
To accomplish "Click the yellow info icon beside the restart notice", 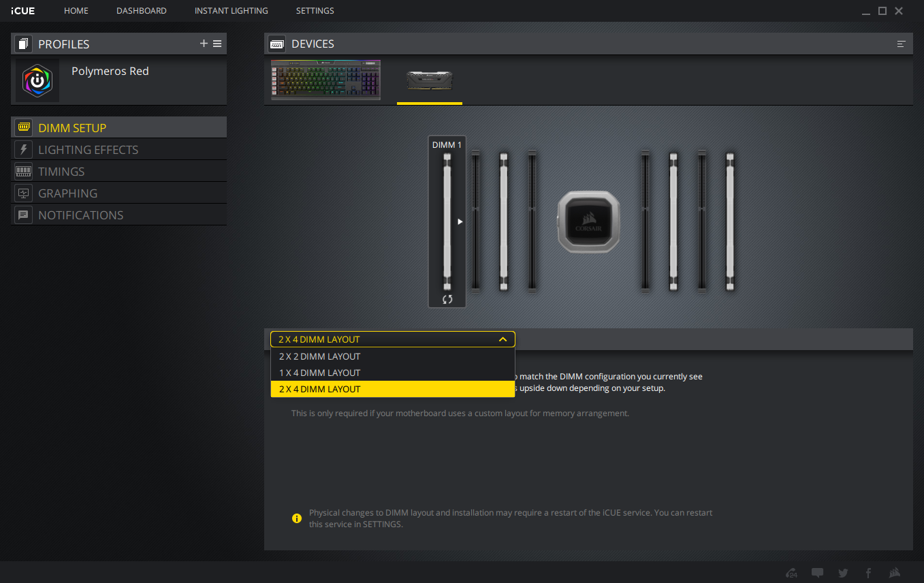I will coord(296,518).
